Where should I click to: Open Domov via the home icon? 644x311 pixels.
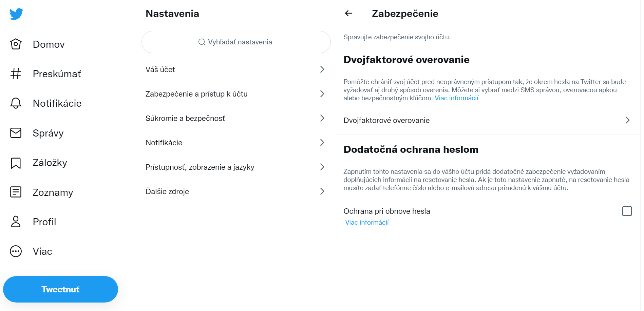(x=16, y=44)
